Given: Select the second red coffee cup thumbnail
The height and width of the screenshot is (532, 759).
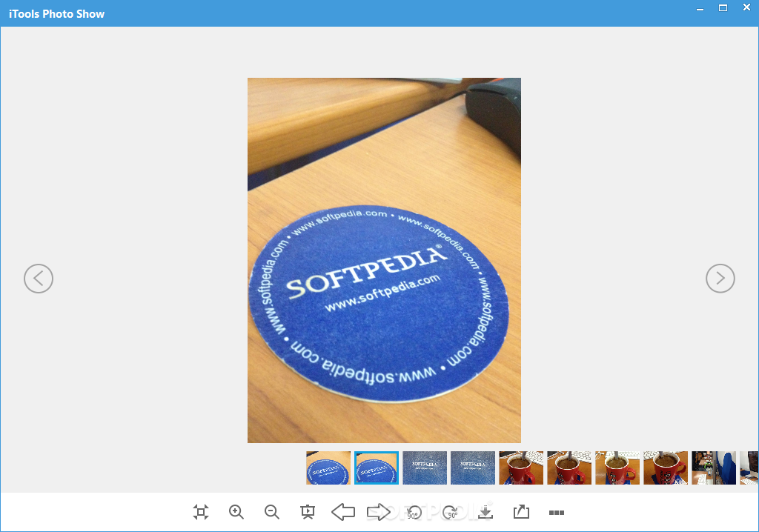Looking at the screenshot, I should click(x=569, y=468).
